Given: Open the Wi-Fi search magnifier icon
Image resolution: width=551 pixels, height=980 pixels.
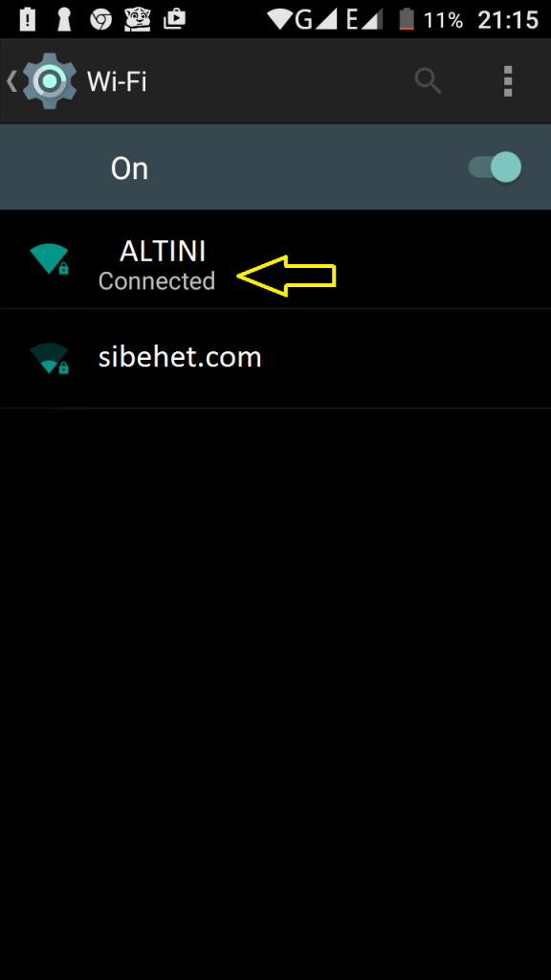Looking at the screenshot, I should [x=428, y=81].
